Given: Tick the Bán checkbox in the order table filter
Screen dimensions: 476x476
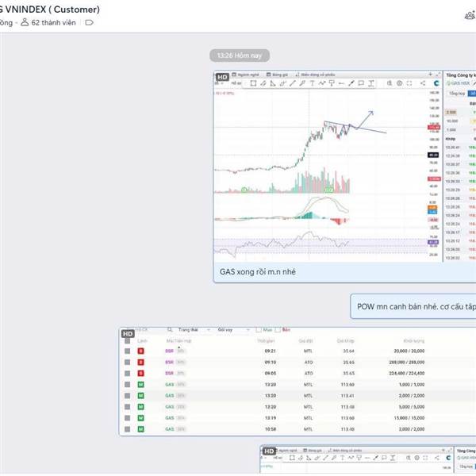Looking at the screenshot, I should pos(278,330).
